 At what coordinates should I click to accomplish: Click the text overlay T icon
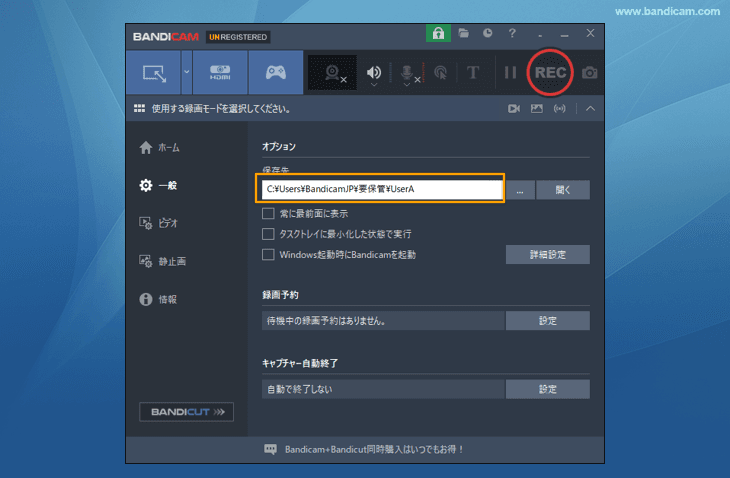tap(473, 73)
